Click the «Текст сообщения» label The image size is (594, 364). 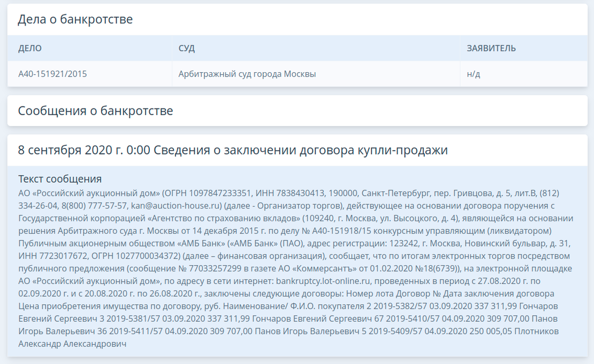coord(60,179)
